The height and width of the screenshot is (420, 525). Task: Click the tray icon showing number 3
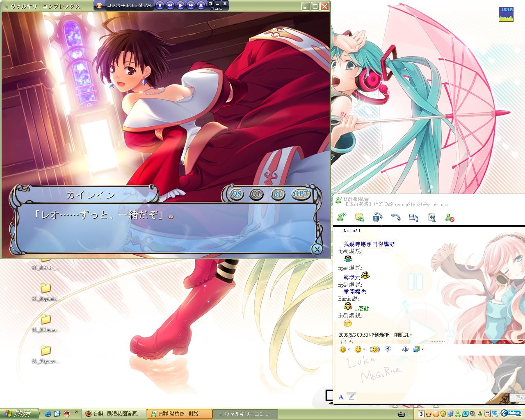[x=421, y=414]
